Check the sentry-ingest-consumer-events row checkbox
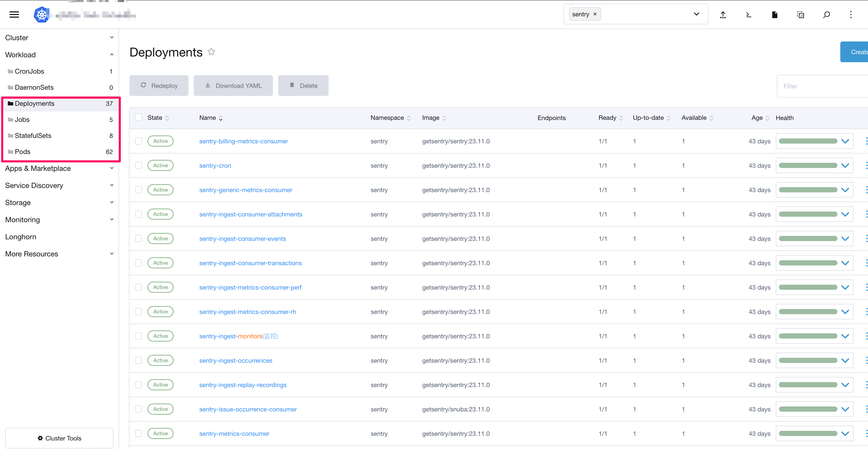The height and width of the screenshot is (449, 868). point(139,238)
